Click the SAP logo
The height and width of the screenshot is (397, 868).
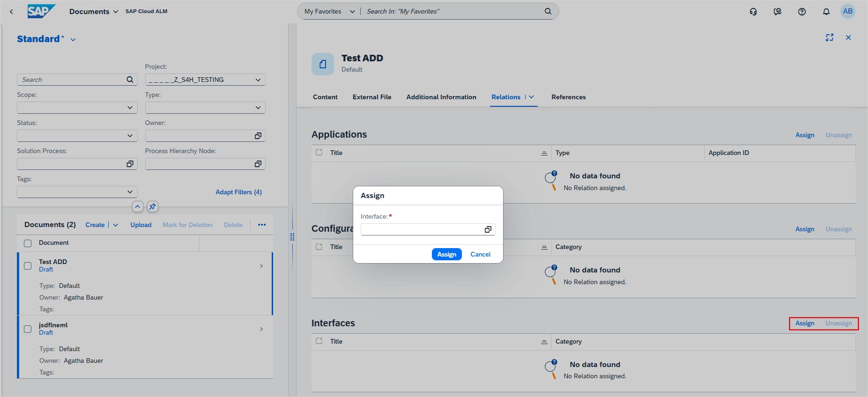coord(41,11)
